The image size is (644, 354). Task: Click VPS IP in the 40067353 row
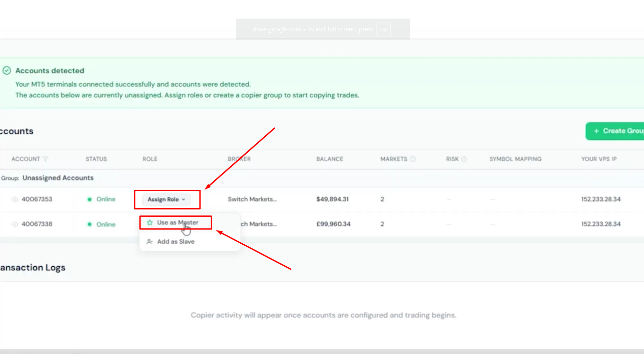601,199
